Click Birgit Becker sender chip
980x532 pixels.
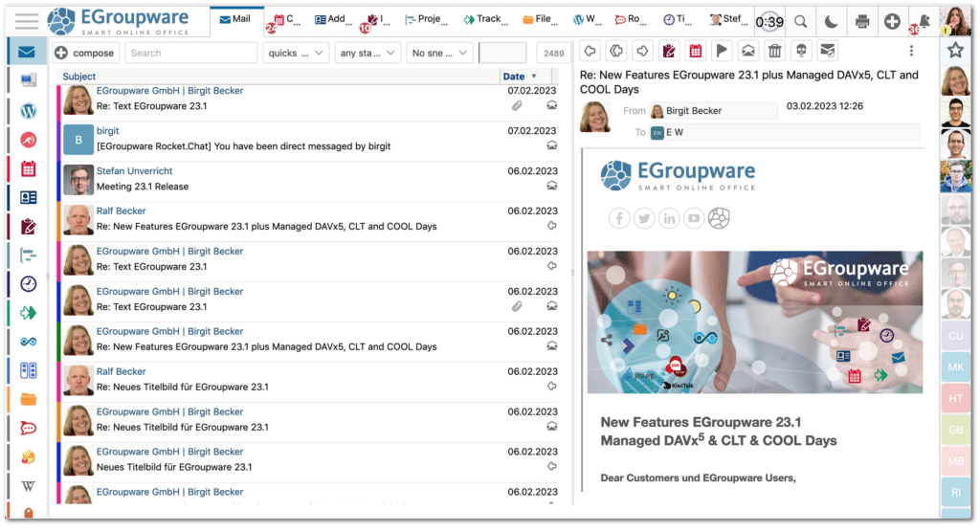tap(713, 111)
